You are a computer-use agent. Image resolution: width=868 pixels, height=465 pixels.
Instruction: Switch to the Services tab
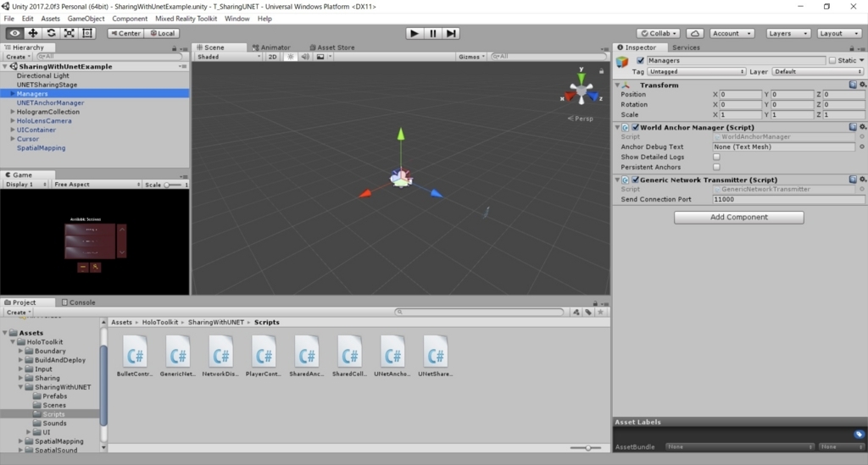686,47
